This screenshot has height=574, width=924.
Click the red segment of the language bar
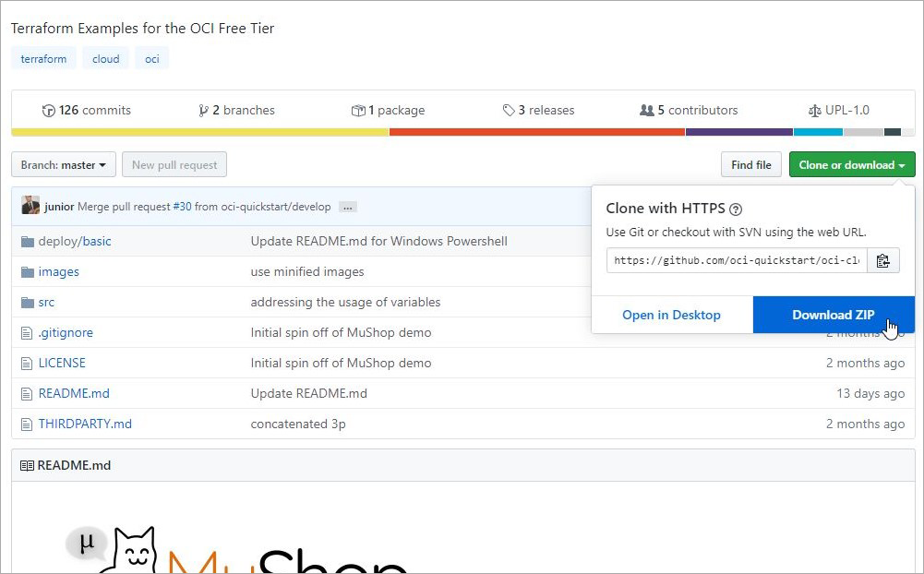point(537,132)
